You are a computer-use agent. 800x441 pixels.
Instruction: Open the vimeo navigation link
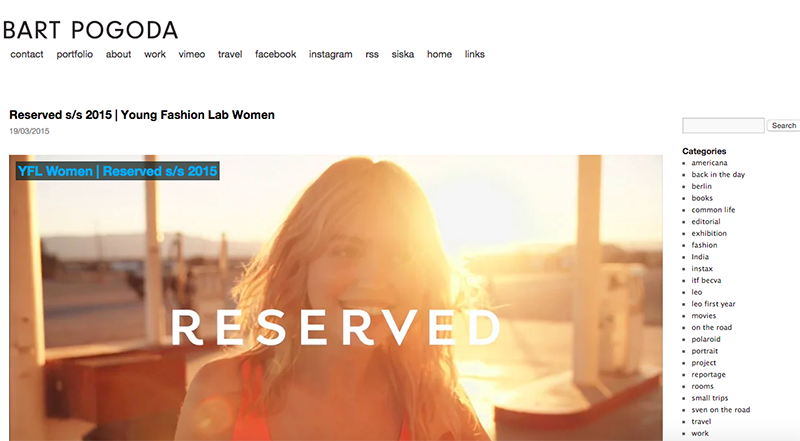192,54
